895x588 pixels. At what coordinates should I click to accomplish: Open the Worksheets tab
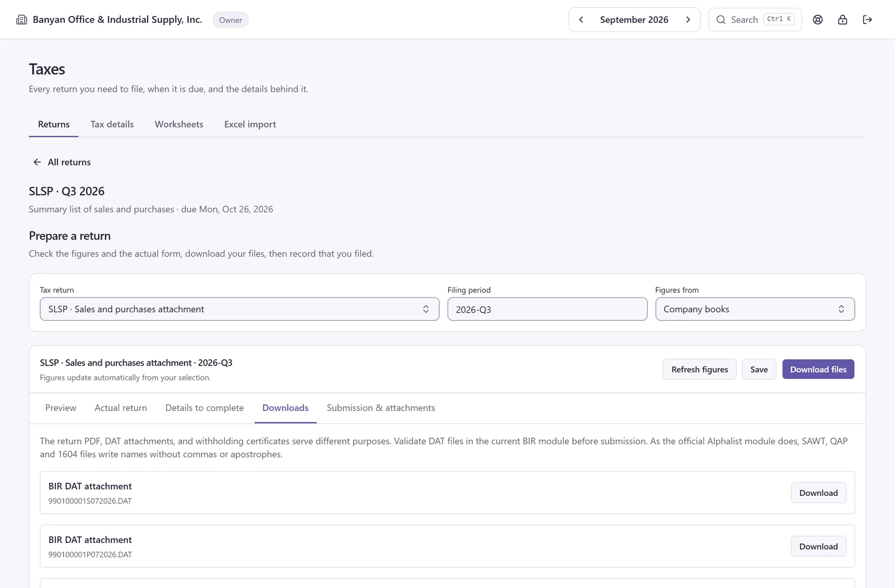coord(179,124)
